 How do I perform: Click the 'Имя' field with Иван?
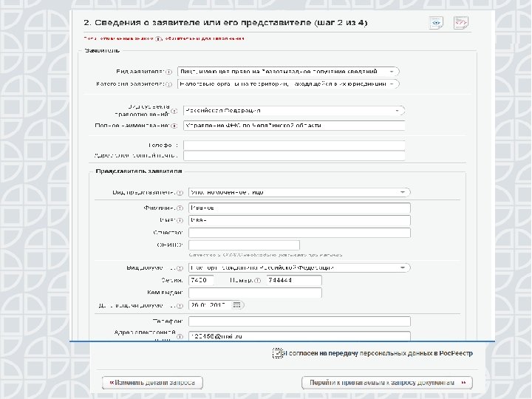coord(299,220)
